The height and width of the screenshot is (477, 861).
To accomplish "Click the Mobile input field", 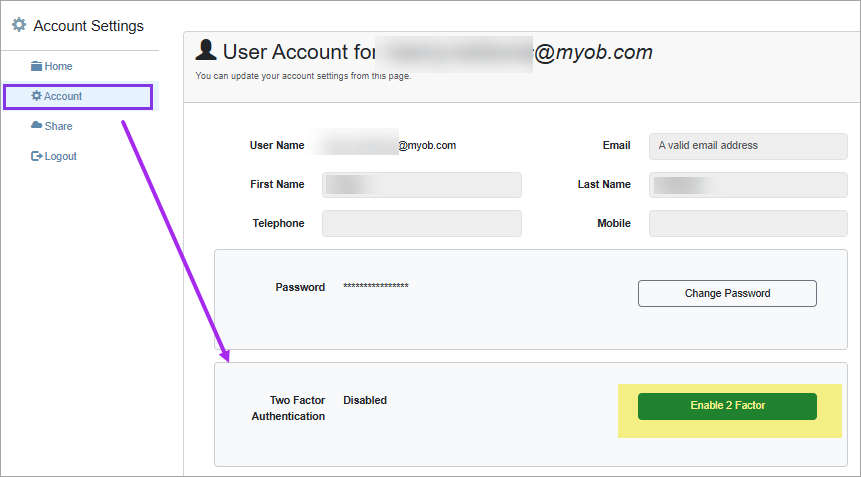I will [748, 223].
